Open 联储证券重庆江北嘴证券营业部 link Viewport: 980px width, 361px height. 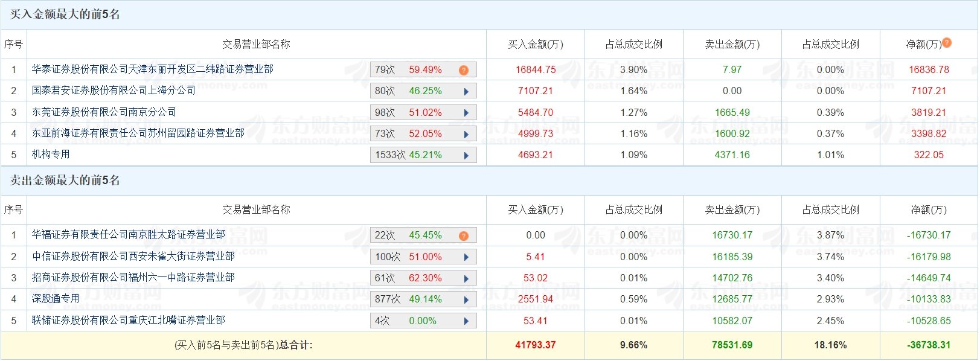click(x=129, y=321)
